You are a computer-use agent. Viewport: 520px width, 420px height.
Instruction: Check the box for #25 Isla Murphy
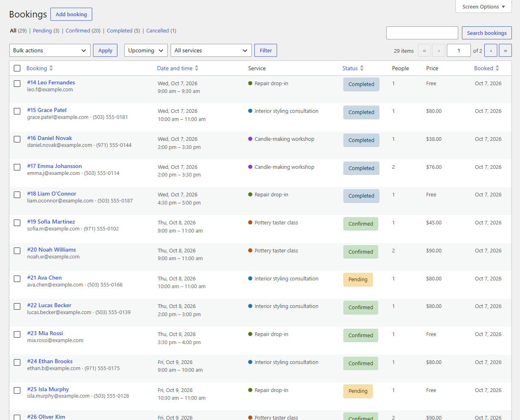point(17,390)
